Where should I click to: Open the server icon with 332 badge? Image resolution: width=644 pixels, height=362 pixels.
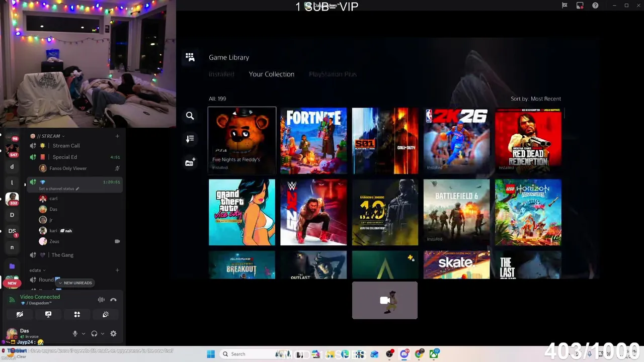pyautogui.click(x=12, y=199)
